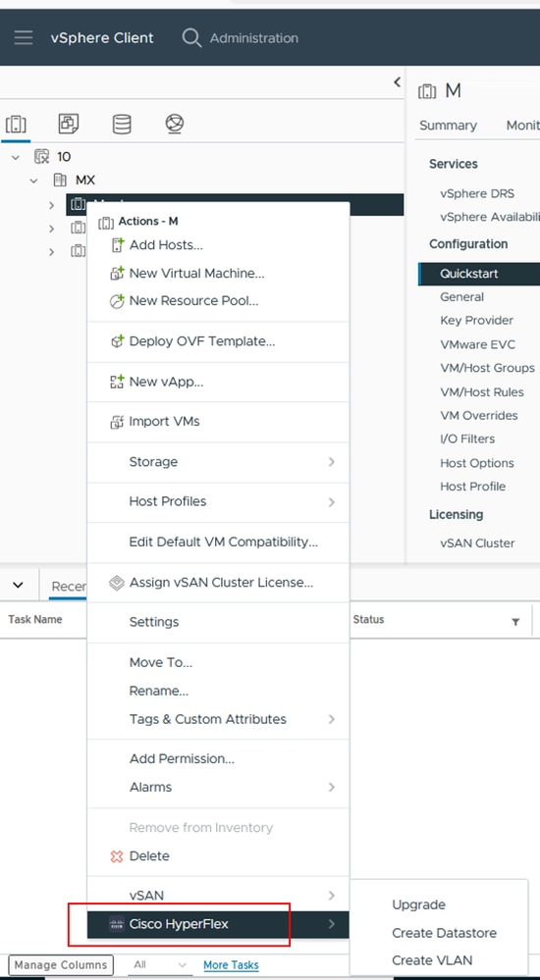Open vSphere DRS settings
This screenshot has height=980, width=540.
477,194
